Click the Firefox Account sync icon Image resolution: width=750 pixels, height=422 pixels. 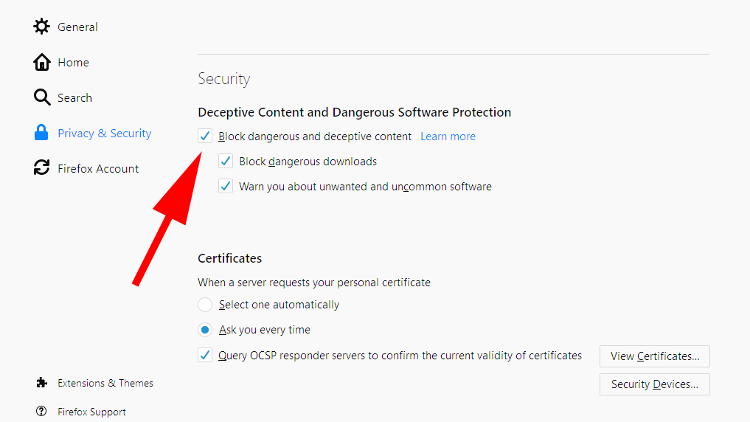coord(42,168)
